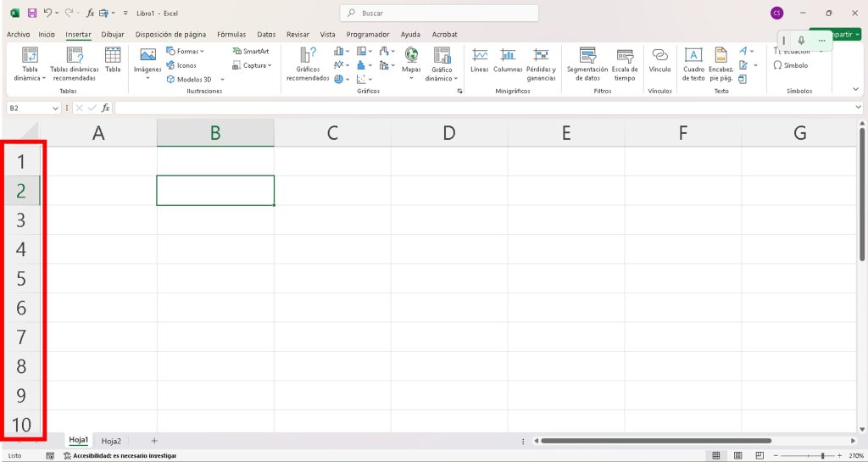Expand the Mapas dropdown
The image size is (868, 462).
411,79
